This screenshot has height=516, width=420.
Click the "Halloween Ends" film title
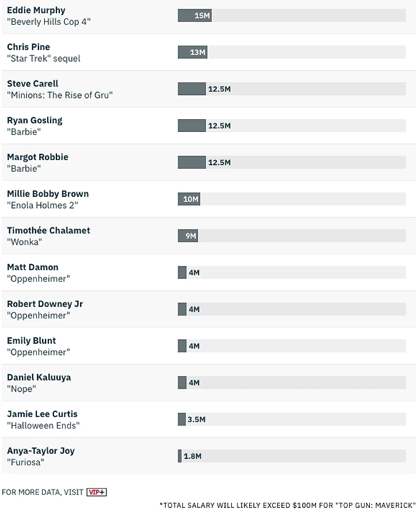click(x=43, y=426)
